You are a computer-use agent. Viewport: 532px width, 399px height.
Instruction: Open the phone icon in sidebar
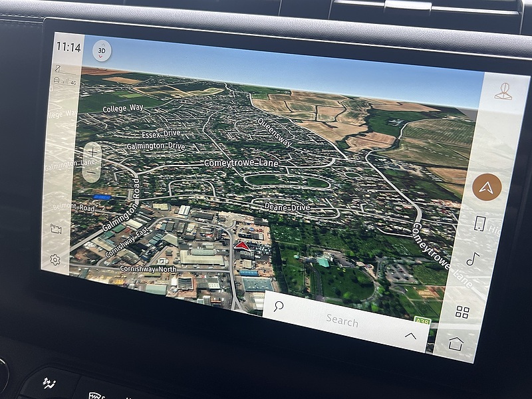pos(479,223)
